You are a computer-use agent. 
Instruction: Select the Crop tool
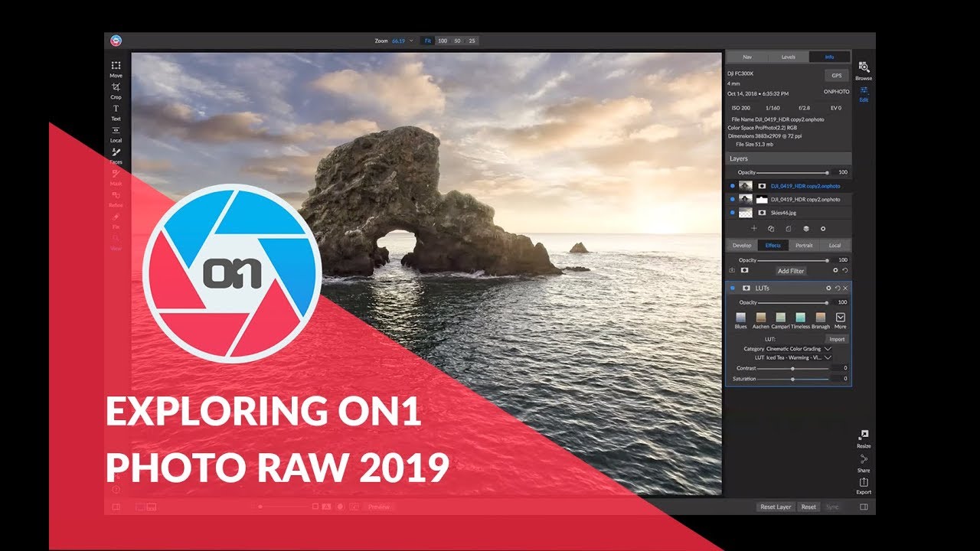[116, 90]
